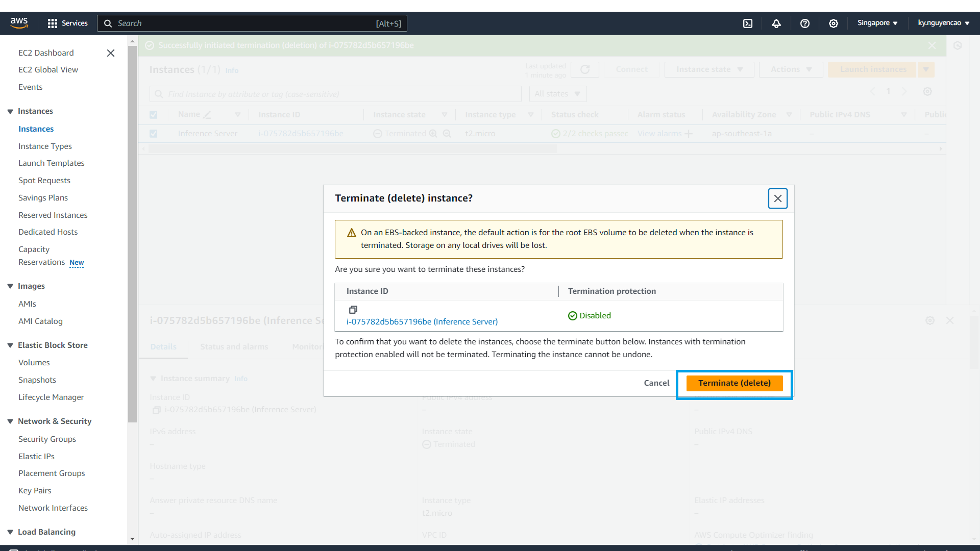980x551 pixels.
Task: Click the EC2 Dashboard icon in sidebar
Action: click(46, 52)
